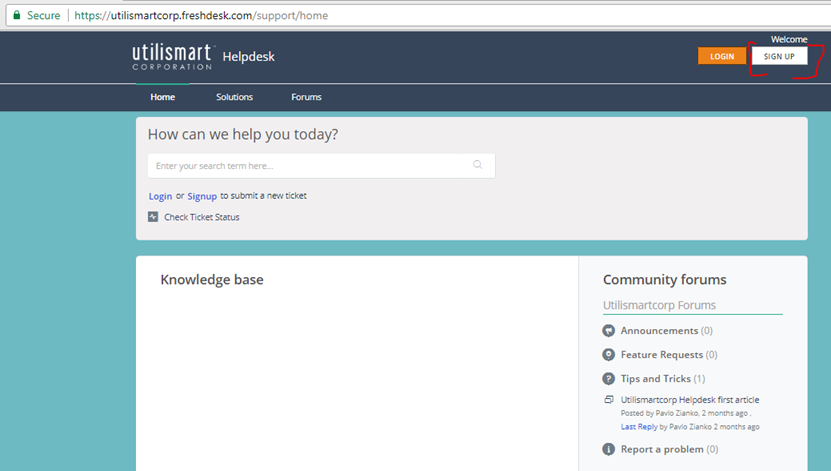
Task: Open the Feature Requests forum
Action: [662, 354]
